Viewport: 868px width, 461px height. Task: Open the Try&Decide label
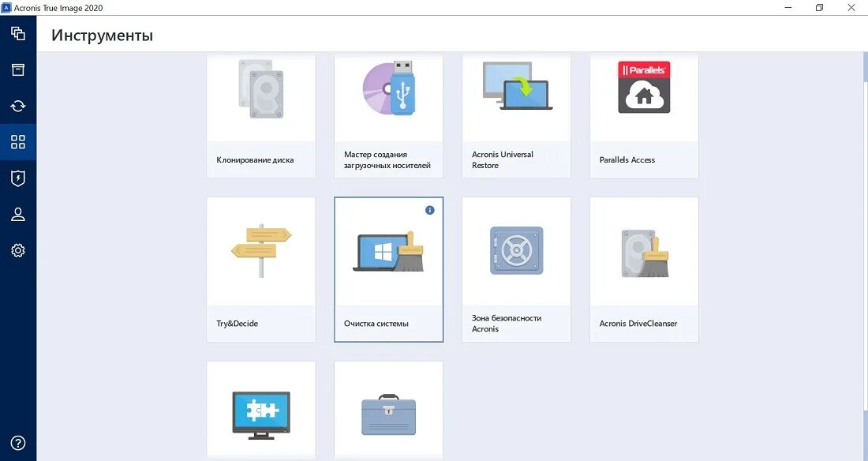(237, 324)
